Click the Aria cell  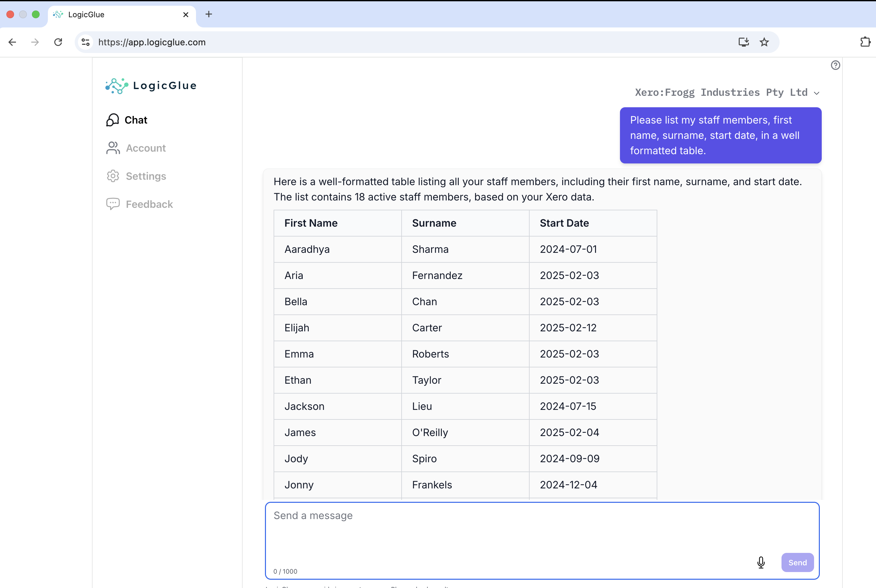point(337,275)
